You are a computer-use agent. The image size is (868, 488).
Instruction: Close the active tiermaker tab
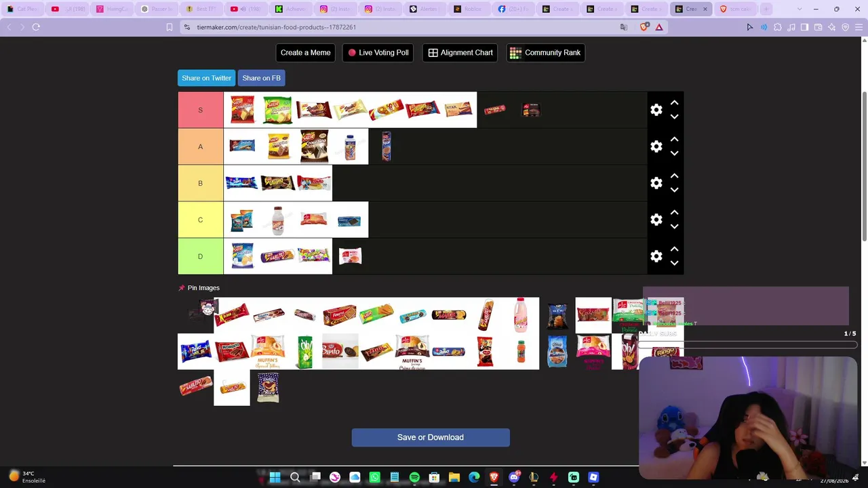(x=705, y=9)
